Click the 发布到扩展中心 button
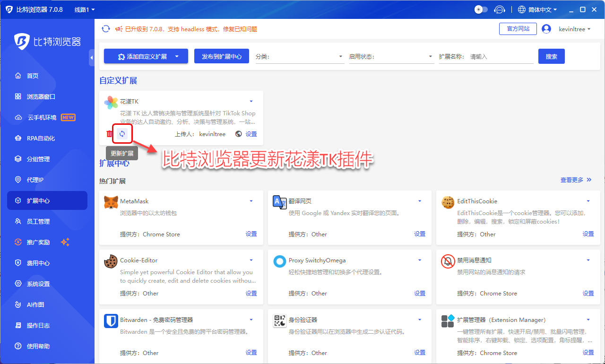The width and height of the screenshot is (605, 364). (x=222, y=56)
